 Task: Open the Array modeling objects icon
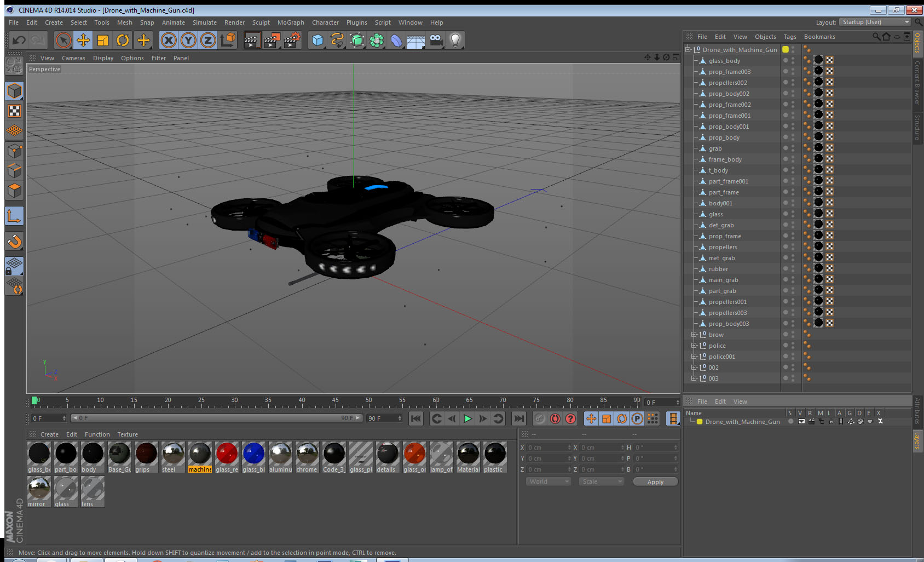[377, 40]
